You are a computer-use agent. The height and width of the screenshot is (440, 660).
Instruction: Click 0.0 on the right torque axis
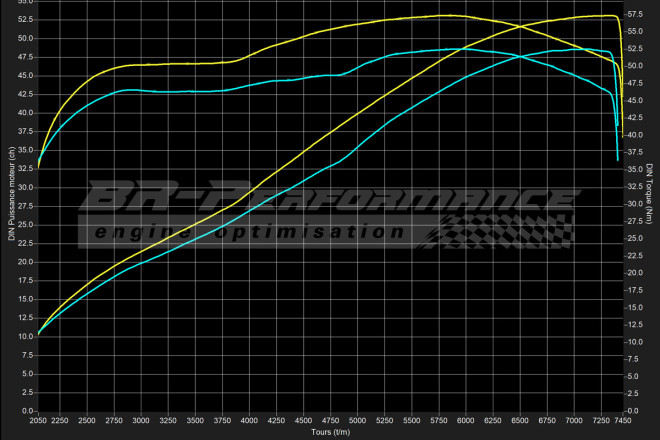(x=632, y=411)
